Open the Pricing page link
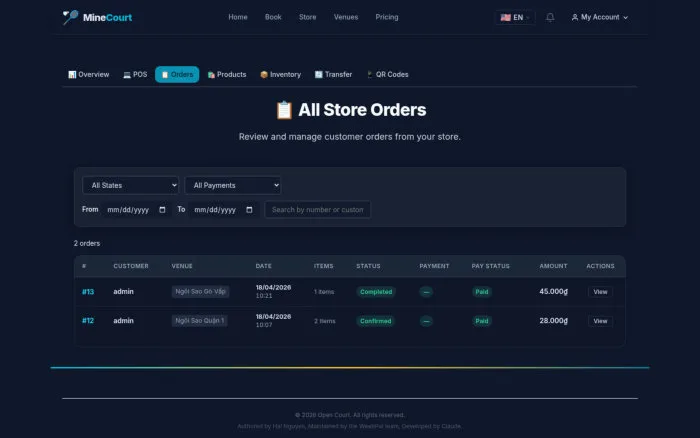 click(x=387, y=17)
